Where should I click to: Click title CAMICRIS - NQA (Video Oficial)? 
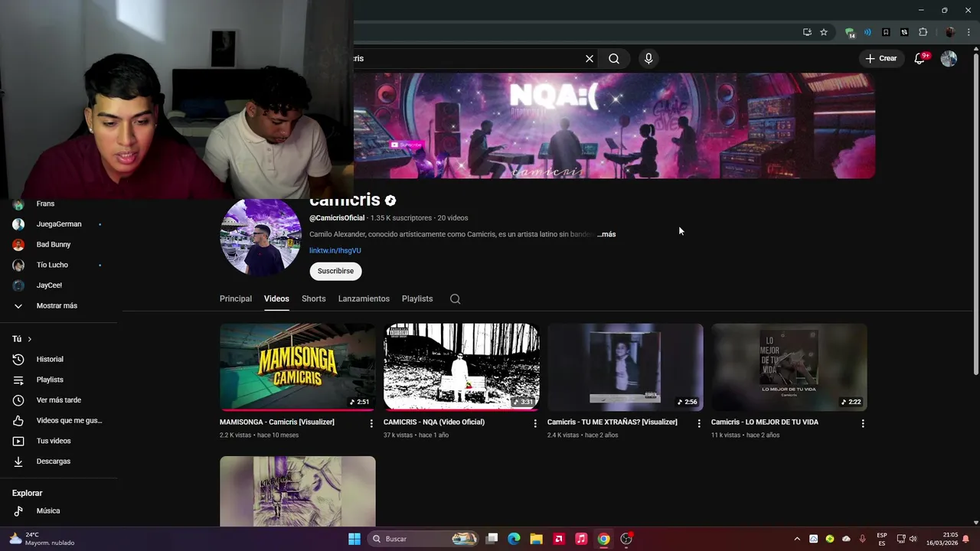[x=434, y=422]
